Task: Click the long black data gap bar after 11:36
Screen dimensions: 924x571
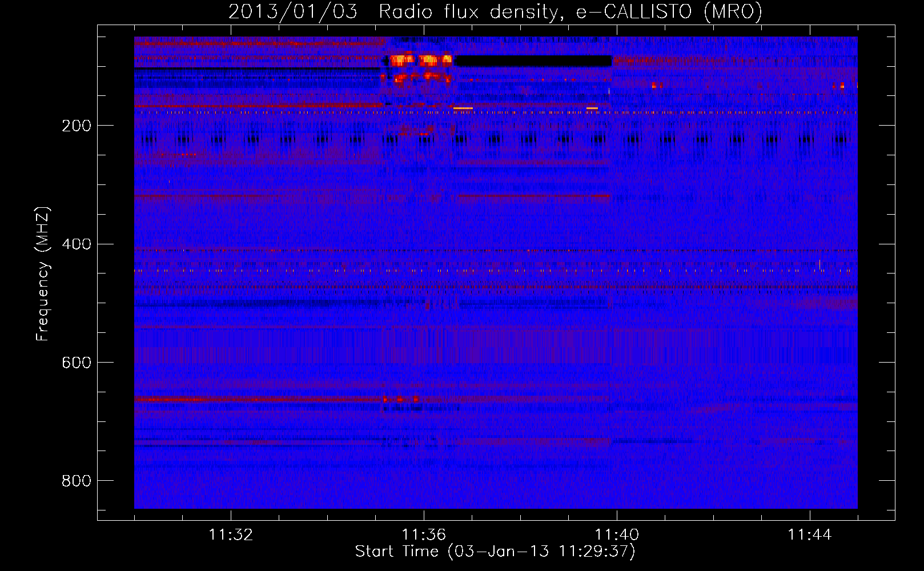Action: coord(533,61)
